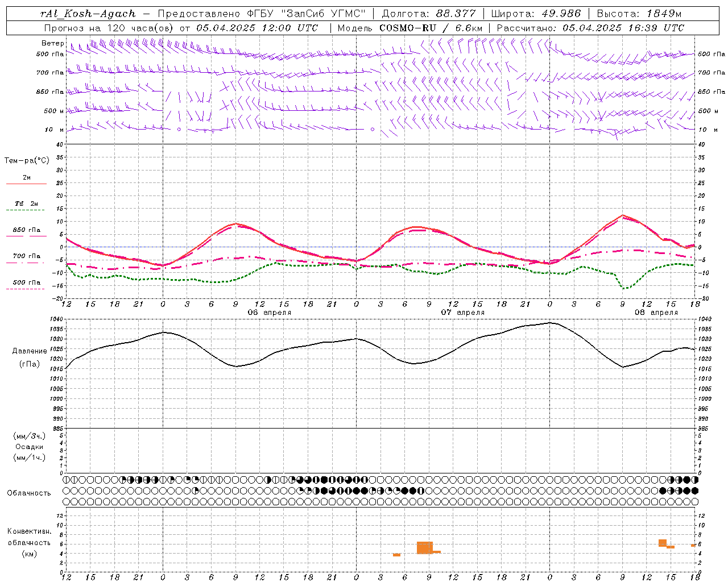Click the Тем-ра(°C) legend title
Image resolution: width=728 pixels, height=582 pixels.
pos(27,161)
